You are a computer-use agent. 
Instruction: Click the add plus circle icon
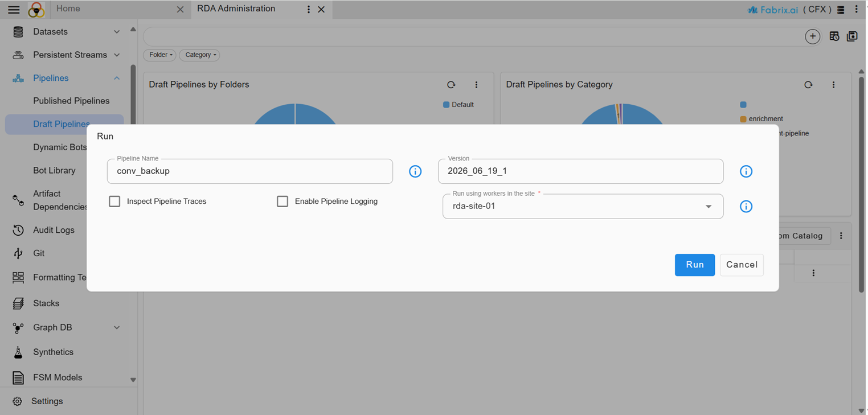(x=813, y=36)
